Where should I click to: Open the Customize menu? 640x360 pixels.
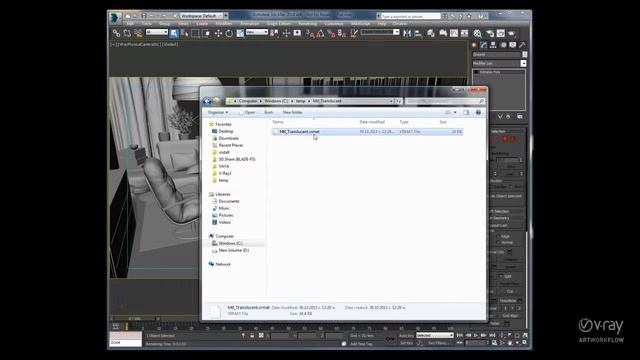click(333, 24)
